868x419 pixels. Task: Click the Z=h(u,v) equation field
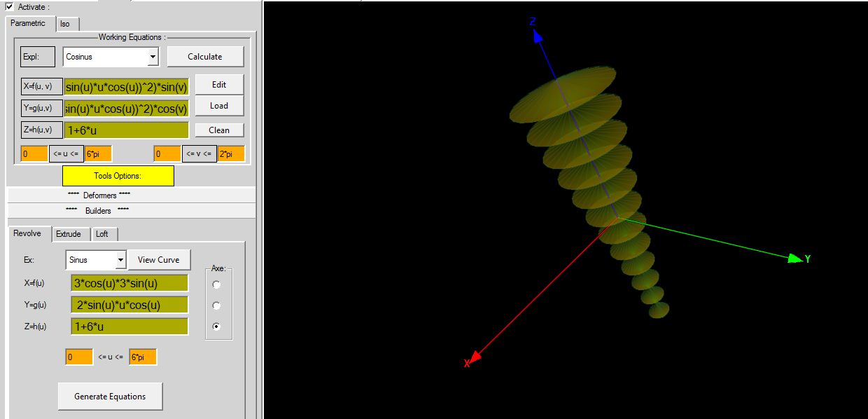click(126, 130)
